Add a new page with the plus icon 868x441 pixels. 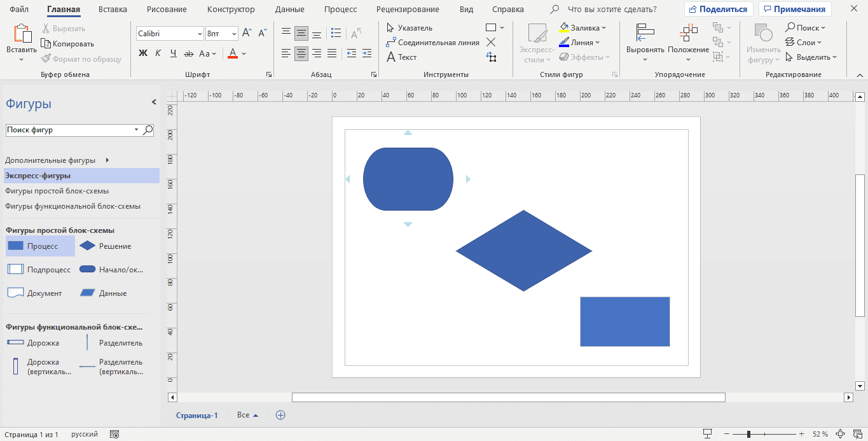click(280, 415)
